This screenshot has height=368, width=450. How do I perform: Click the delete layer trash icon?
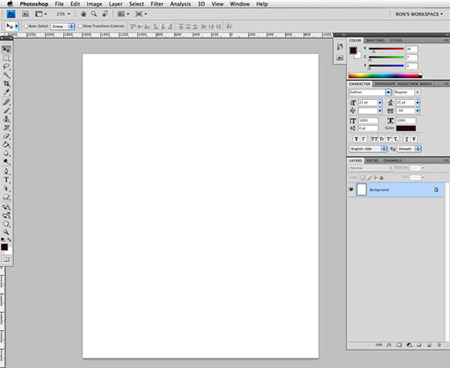pyautogui.click(x=439, y=345)
